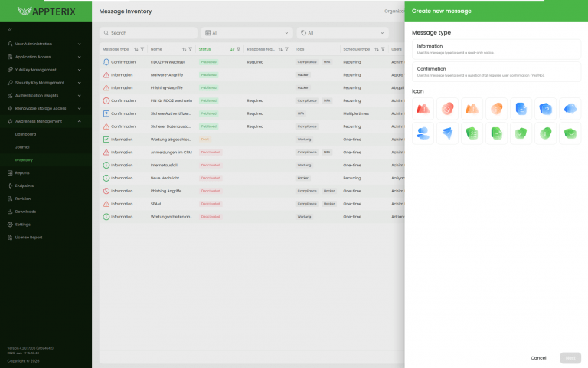This screenshot has width=588, height=368.
Task: Expand Security Key Management menu
Action: coord(46,83)
